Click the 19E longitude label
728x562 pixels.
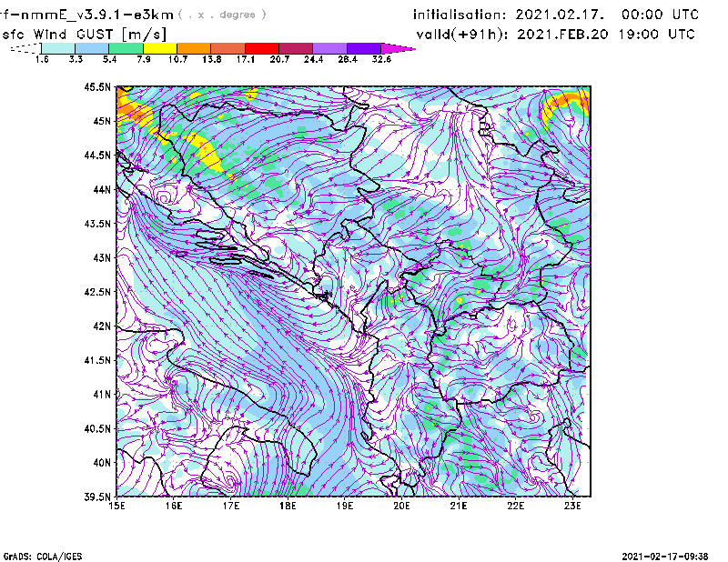click(x=345, y=506)
